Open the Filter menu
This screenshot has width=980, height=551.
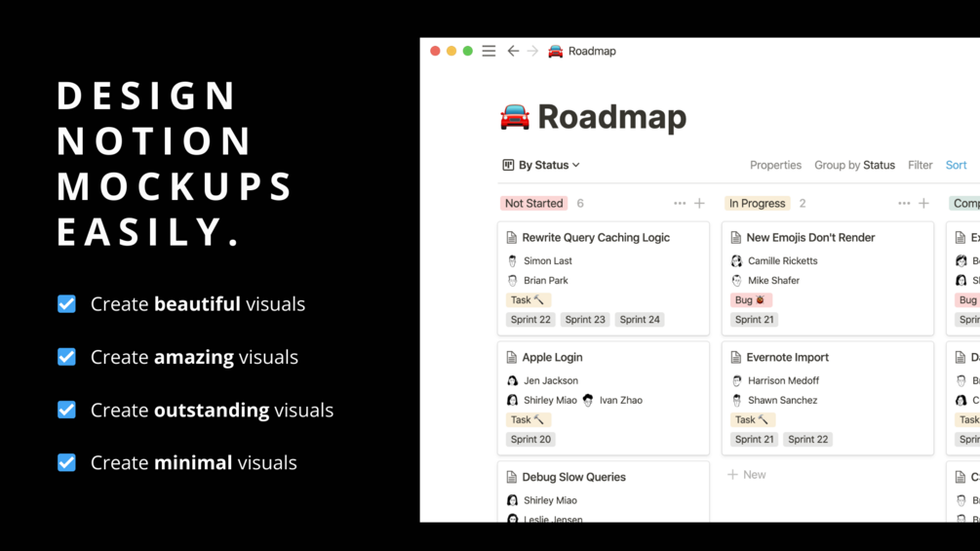tap(920, 165)
